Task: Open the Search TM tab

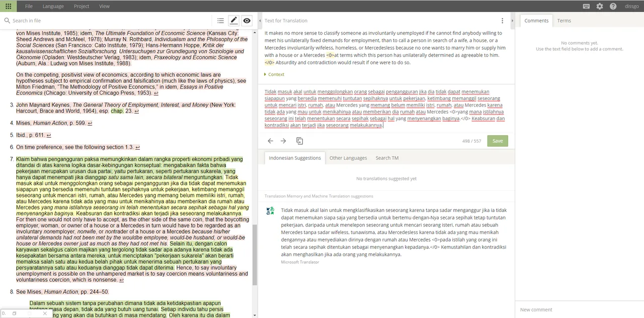Action: click(x=387, y=158)
